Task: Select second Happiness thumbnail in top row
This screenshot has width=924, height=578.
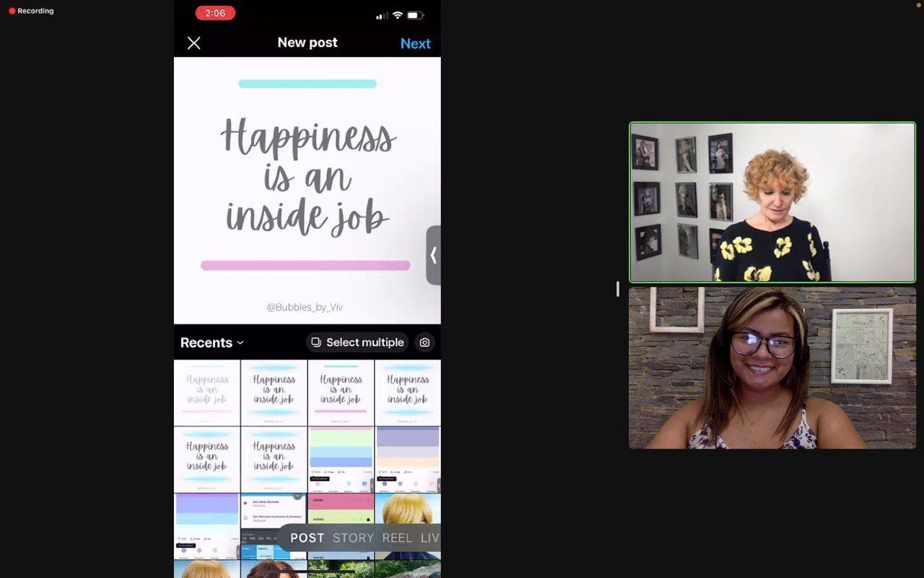Action: (274, 393)
